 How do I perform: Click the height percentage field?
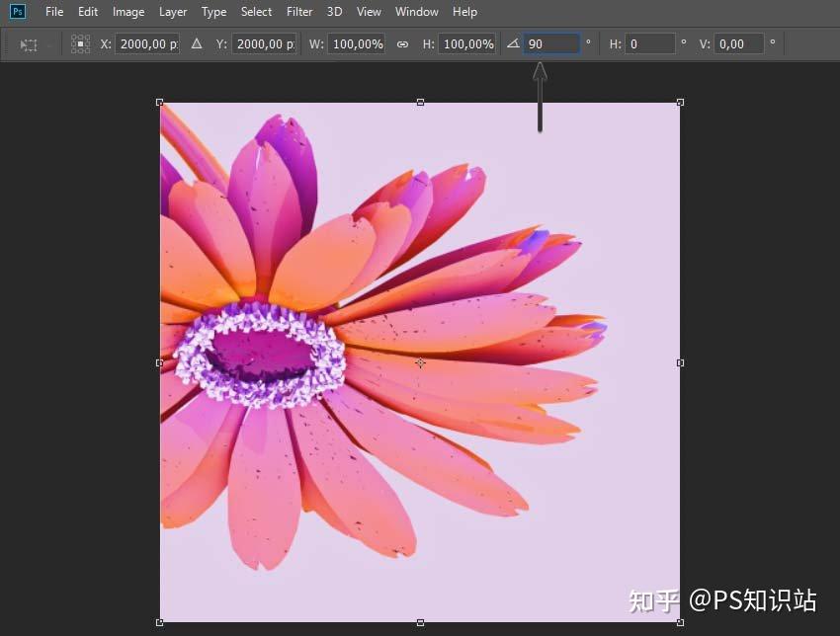467,44
